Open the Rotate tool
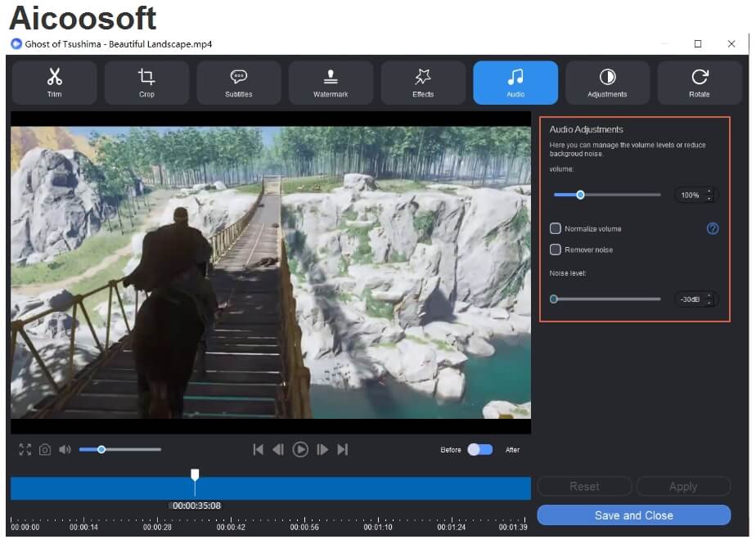Screen dimensions: 756x544 point(699,83)
